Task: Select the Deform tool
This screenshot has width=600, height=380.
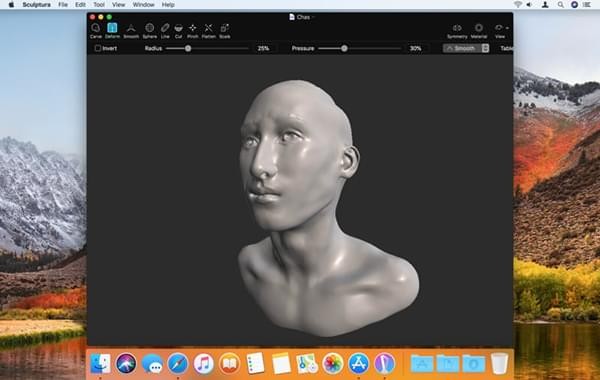Action: pos(112,31)
